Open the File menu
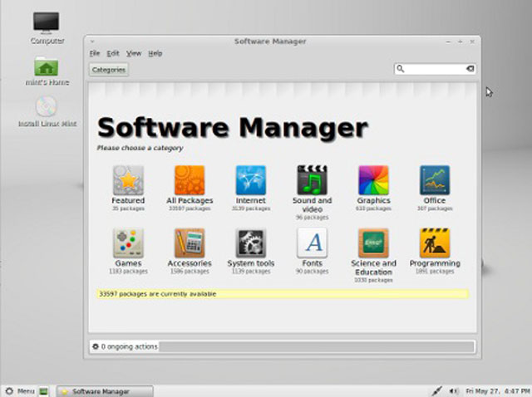 tap(95, 53)
